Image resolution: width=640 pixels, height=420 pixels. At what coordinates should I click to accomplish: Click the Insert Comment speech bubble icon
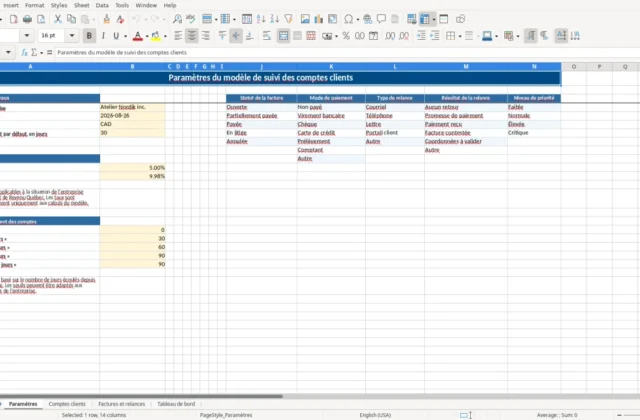point(381,19)
